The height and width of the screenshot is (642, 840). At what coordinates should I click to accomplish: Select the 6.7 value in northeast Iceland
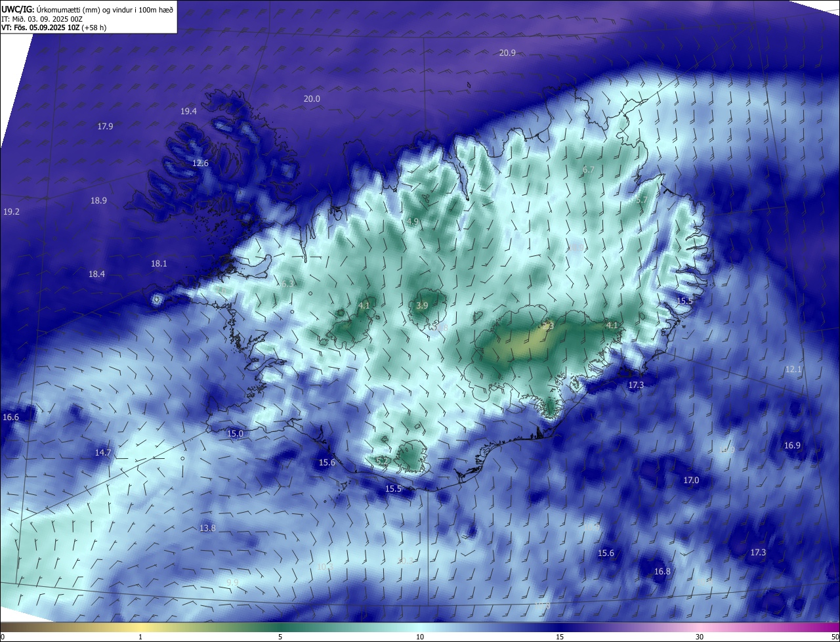[589, 169]
